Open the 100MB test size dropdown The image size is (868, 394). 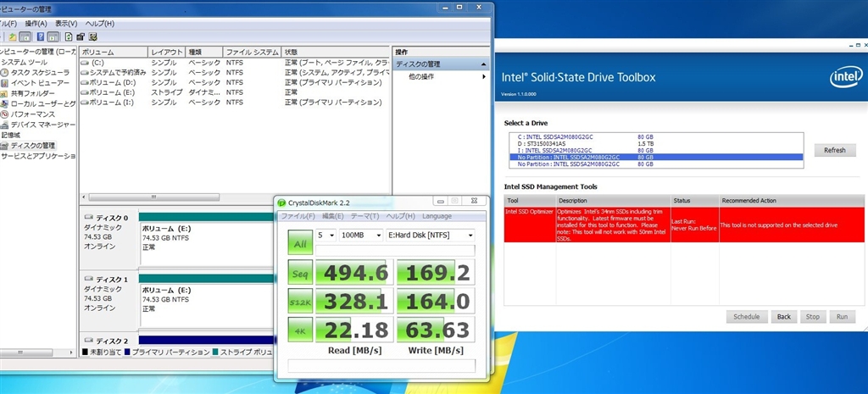tap(361, 236)
